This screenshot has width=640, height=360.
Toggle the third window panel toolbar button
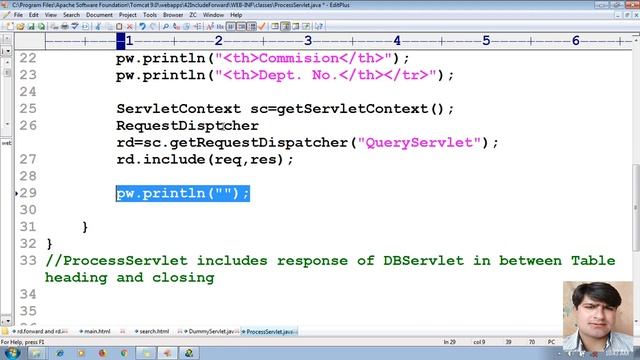(x=296, y=27)
